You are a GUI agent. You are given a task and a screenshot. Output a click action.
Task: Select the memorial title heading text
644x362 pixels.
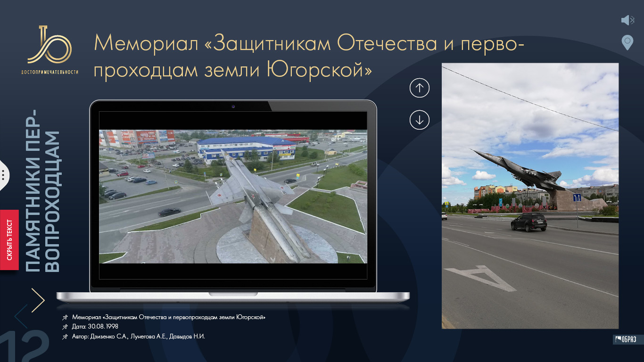coord(309,57)
